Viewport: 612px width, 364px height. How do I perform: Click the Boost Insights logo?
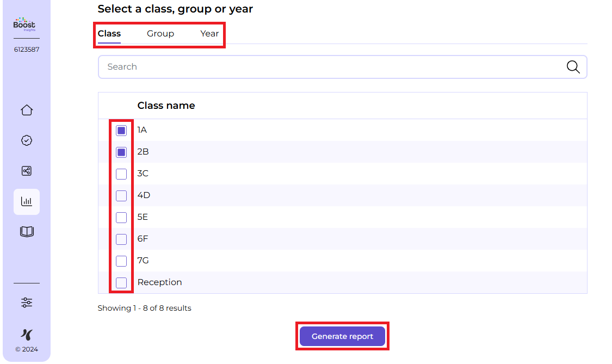tap(24, 24)
